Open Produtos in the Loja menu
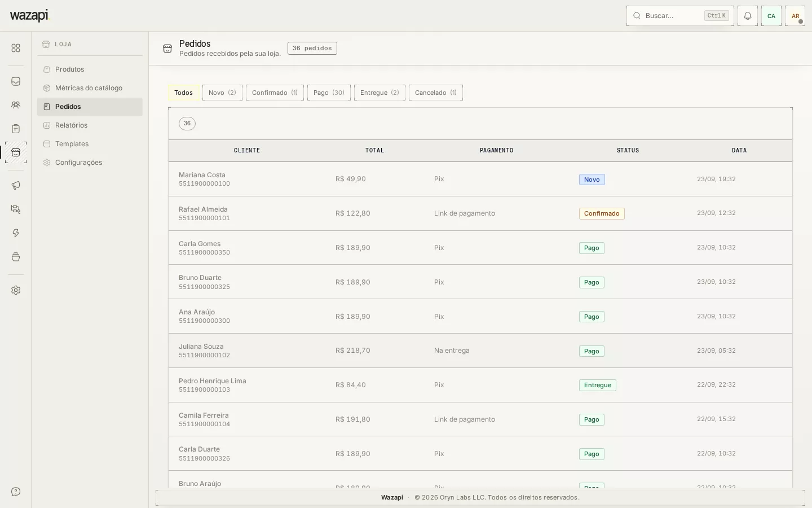Viewport: 812px width, 508px height. click(90, 69)
